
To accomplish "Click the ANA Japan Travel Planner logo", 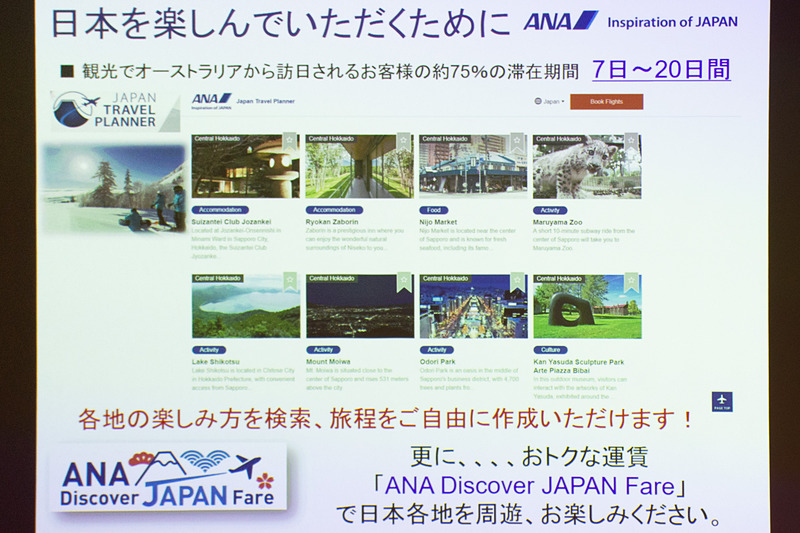I will coord(243,101).
